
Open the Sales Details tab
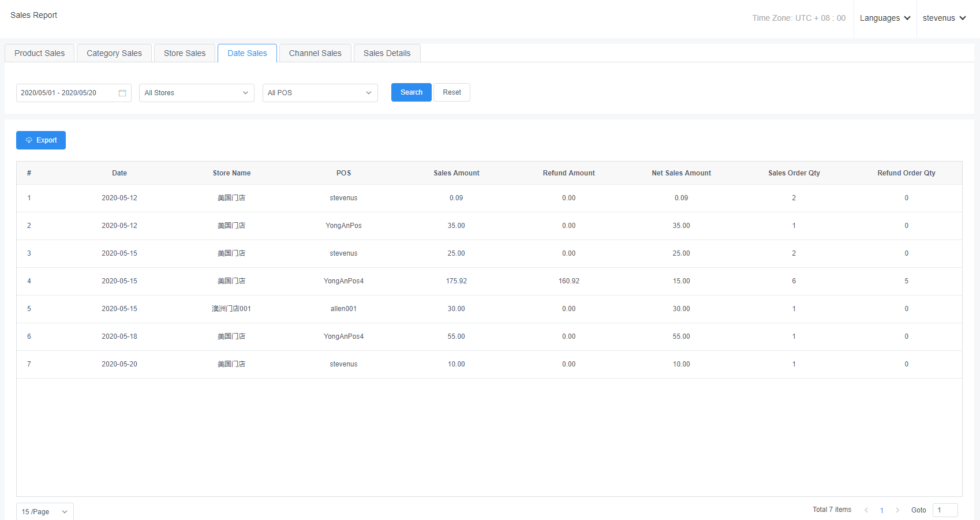387,53
